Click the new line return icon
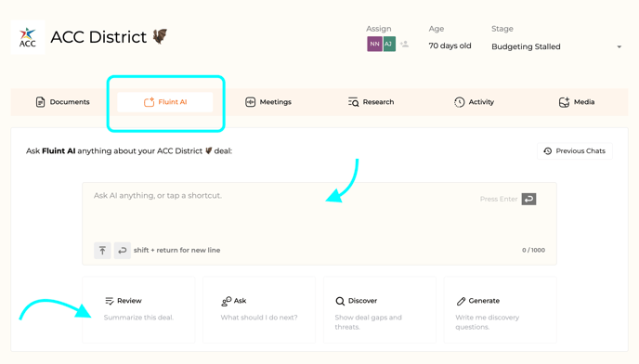The width and height of the screenshot is (639, 364). pyautogui.click(x=123, y=251)
